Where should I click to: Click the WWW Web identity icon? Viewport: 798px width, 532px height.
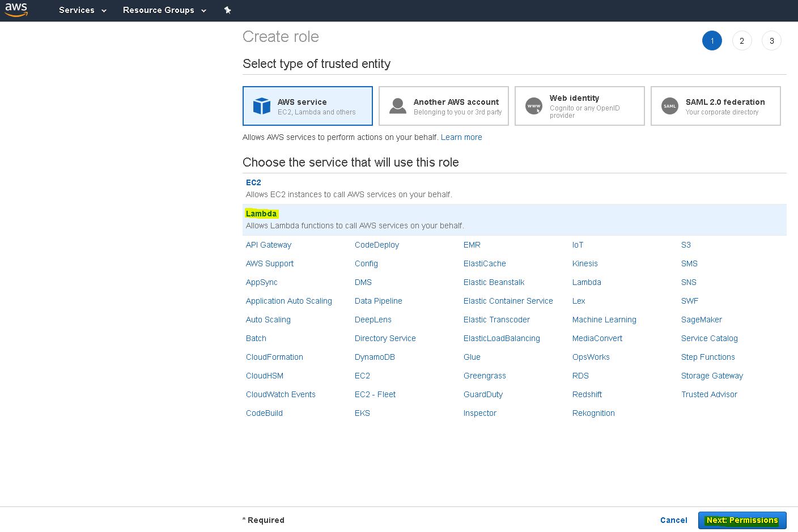(534, 106)
